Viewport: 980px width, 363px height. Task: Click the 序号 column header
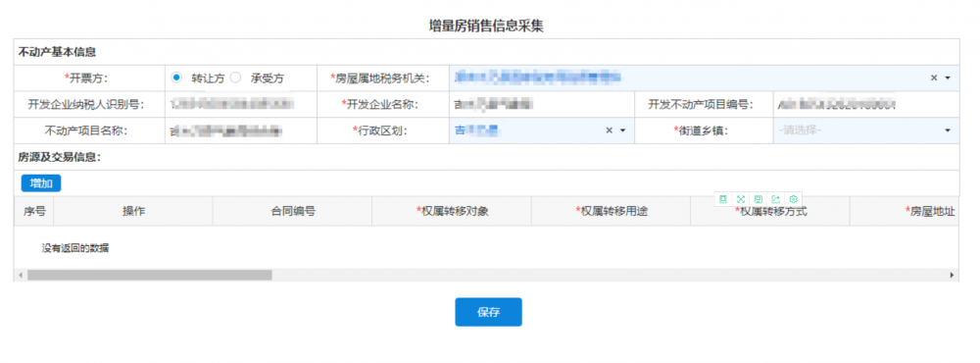pos(34,212)
